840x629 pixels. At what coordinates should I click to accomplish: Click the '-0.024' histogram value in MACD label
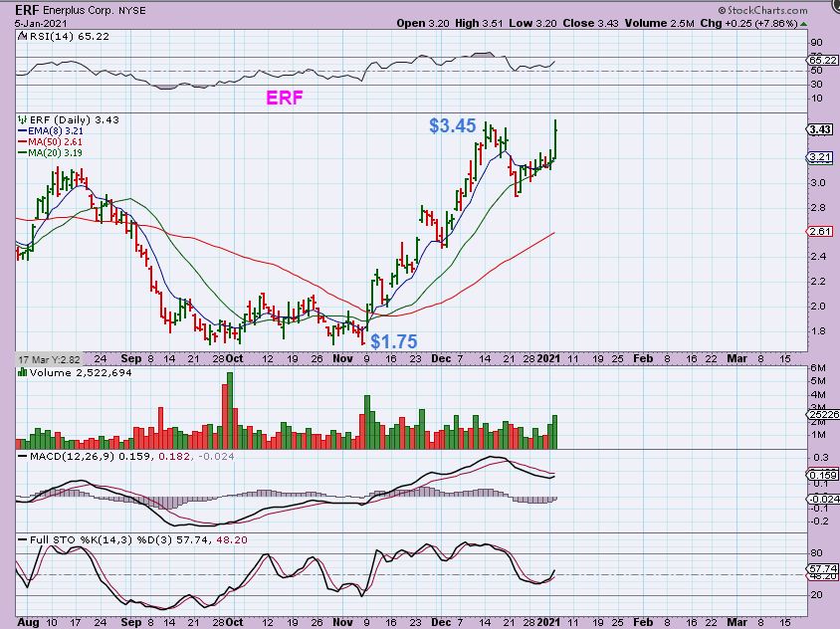pos(216,457)
